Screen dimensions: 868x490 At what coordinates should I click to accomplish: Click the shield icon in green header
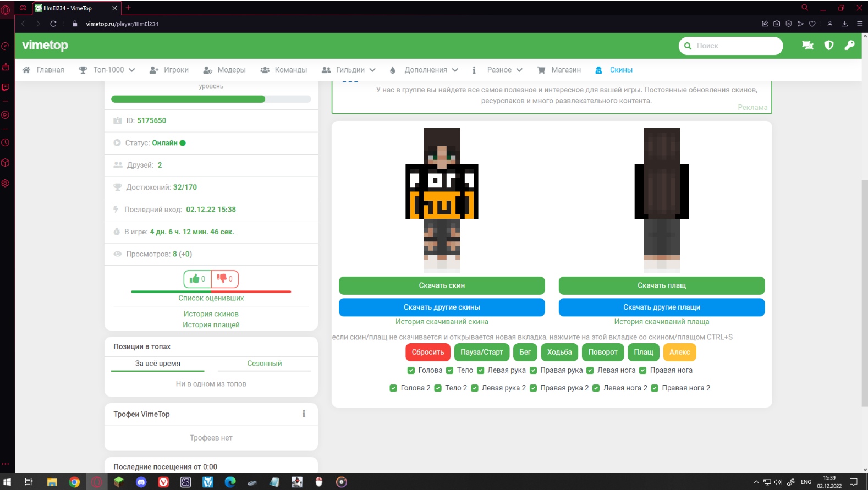click(x=828, y=46)
